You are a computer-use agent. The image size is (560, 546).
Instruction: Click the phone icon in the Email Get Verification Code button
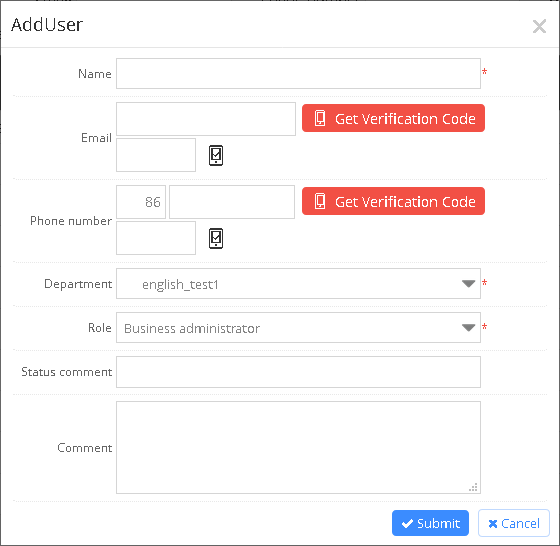pos(320,118)
